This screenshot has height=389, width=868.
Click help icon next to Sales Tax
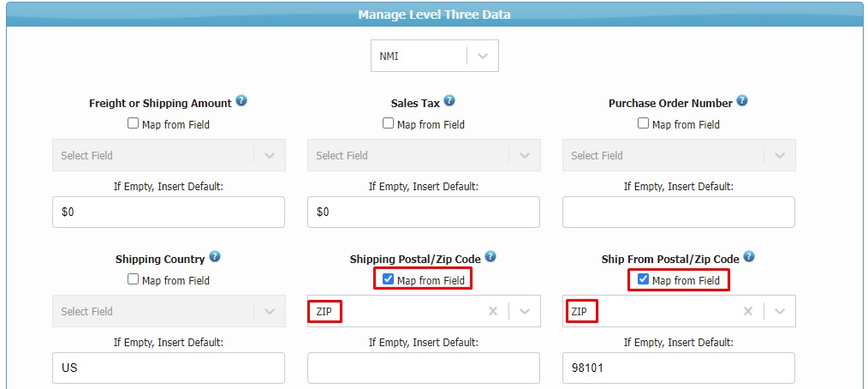(x=449, y=101)
